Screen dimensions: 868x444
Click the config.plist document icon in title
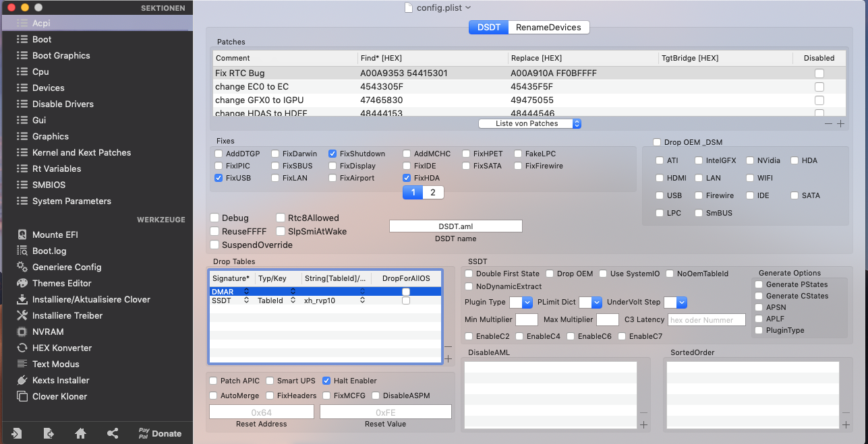pyautogui.click(x=408, y=7)
